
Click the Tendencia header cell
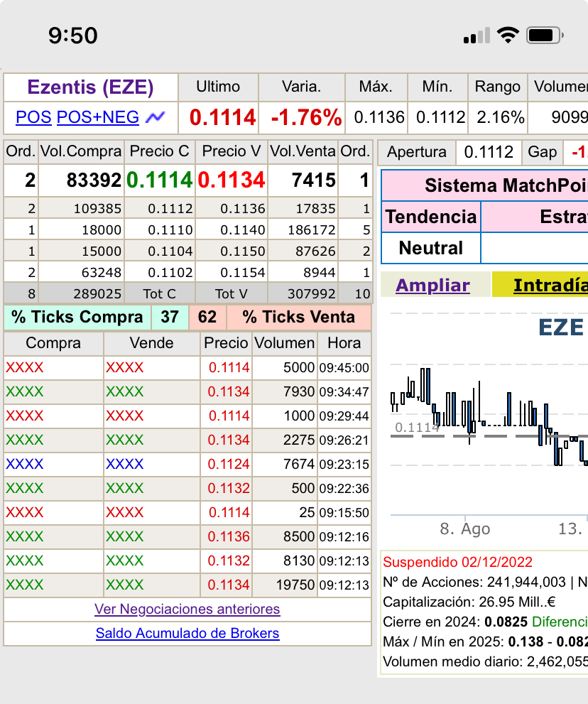click(431, 217)
